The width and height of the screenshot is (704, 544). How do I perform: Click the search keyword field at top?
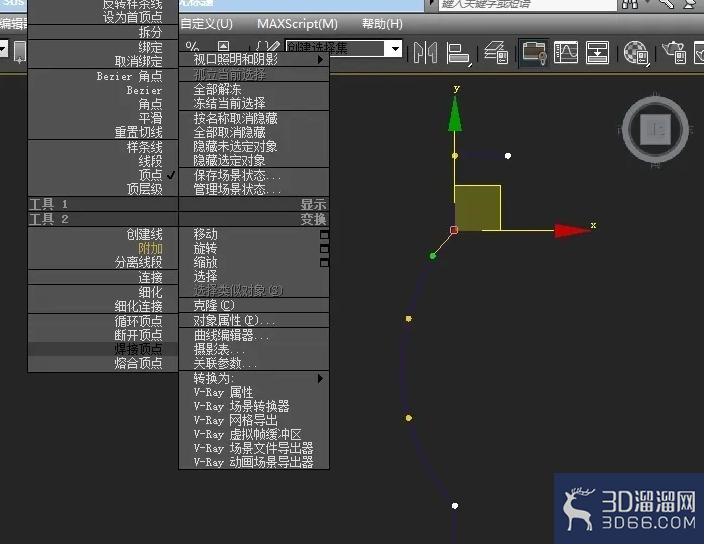click(528, 4)
